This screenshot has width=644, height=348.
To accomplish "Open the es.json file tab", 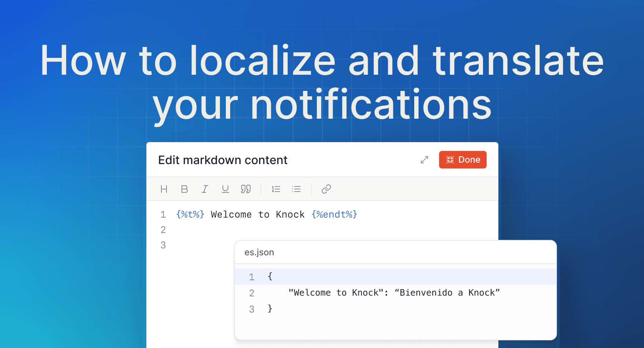I will 259,252.
